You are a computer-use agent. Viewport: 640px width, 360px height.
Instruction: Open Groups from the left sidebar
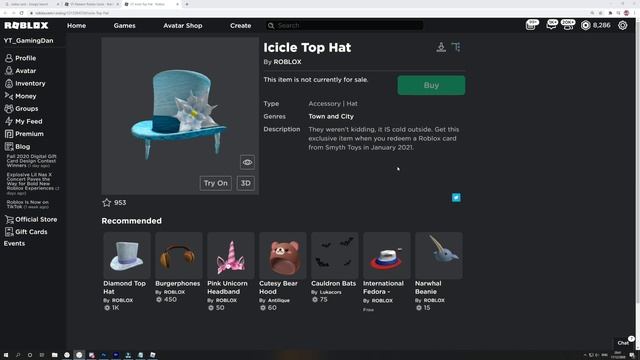tap(21, 109)
